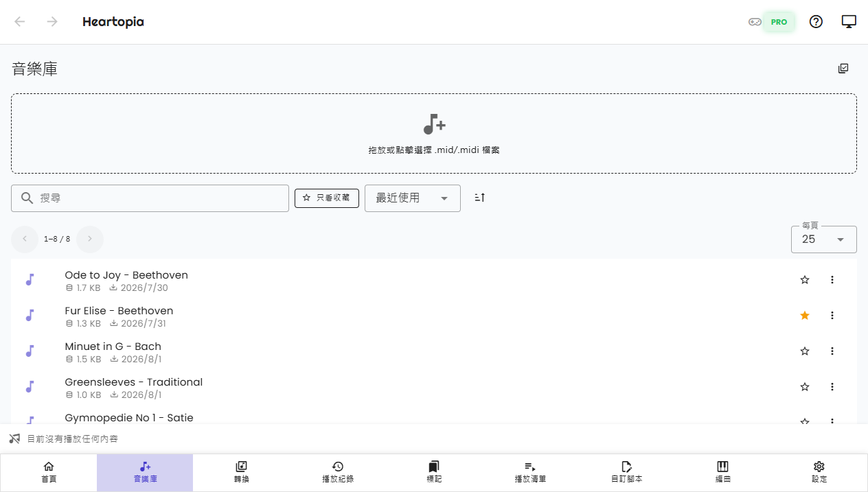Open more options for Fur Elise
The height and width of the screenshot is (492, 868).
832,316
